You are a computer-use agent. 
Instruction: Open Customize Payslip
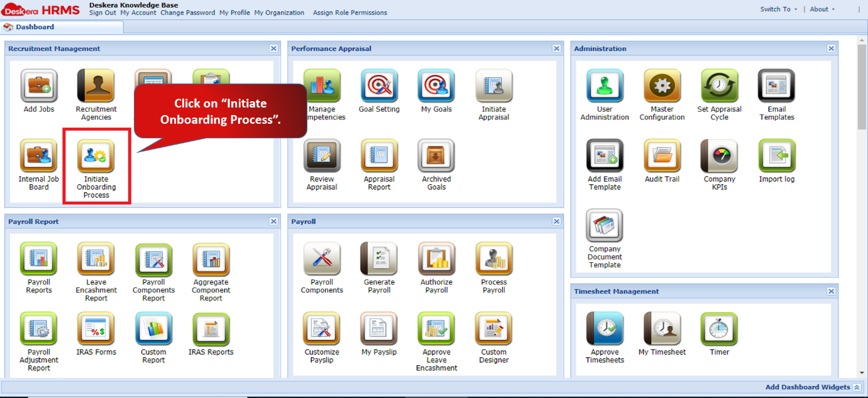point(322,329)
